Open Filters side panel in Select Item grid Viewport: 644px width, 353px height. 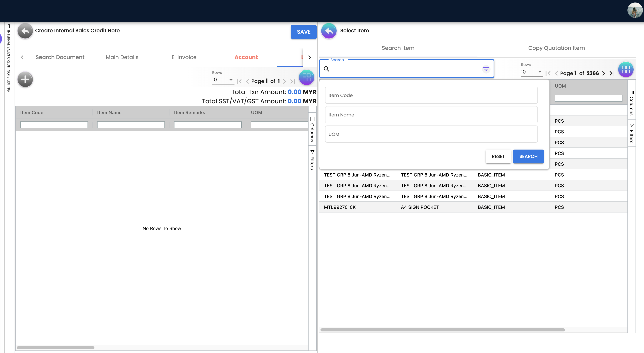point(631,133)
